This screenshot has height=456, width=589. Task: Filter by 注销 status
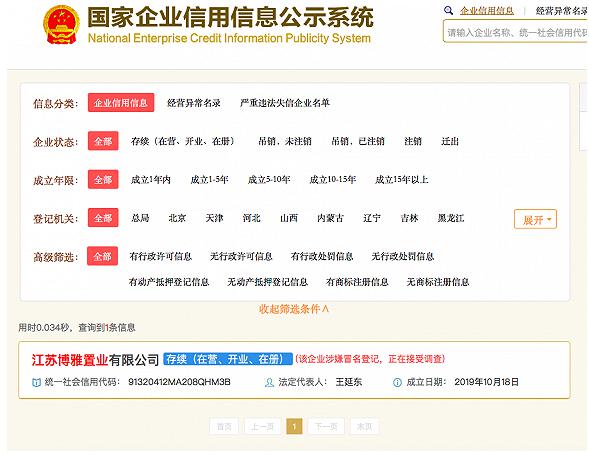point(413,141)
